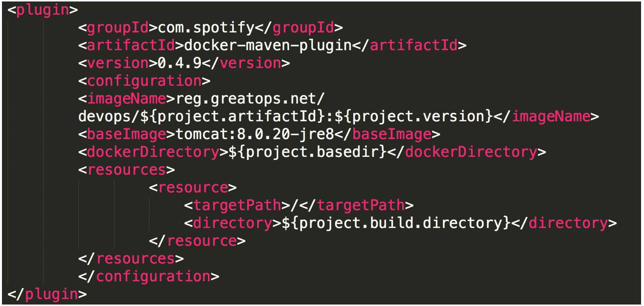
Task: Place cursor on opening configuration tag
Action: point(144,81)
